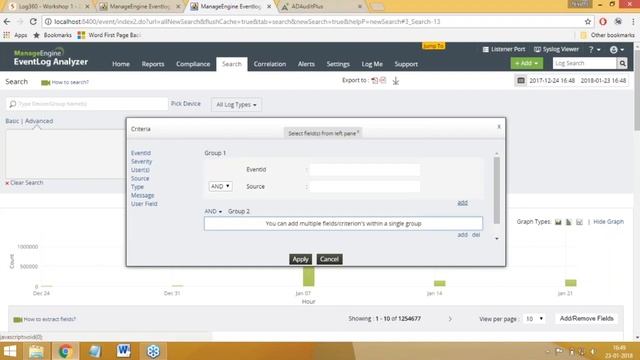Screen dimensions: 640x360
Task: Click the Source value input
Action: [364, 187]
